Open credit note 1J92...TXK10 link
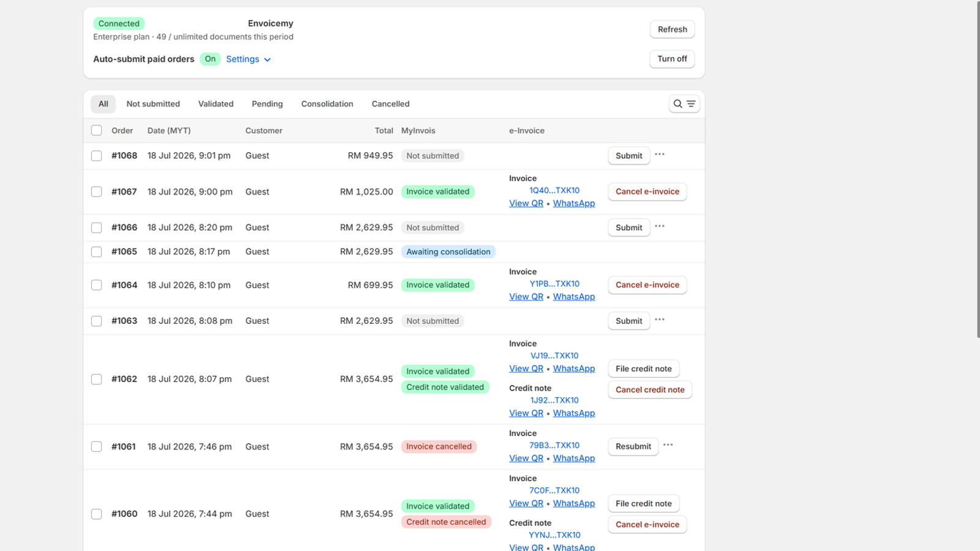 pos(554,400)
